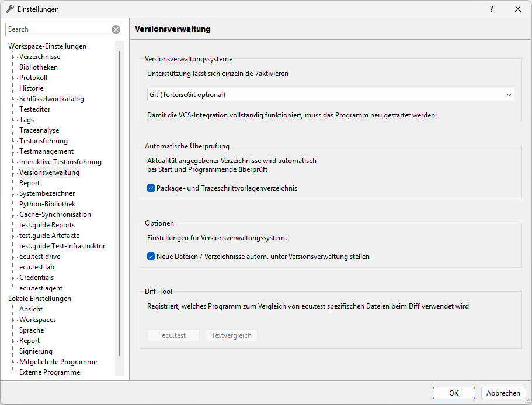Select Credentials in the tree
Viewport: 532px width, 405px height.
point(36,278)
